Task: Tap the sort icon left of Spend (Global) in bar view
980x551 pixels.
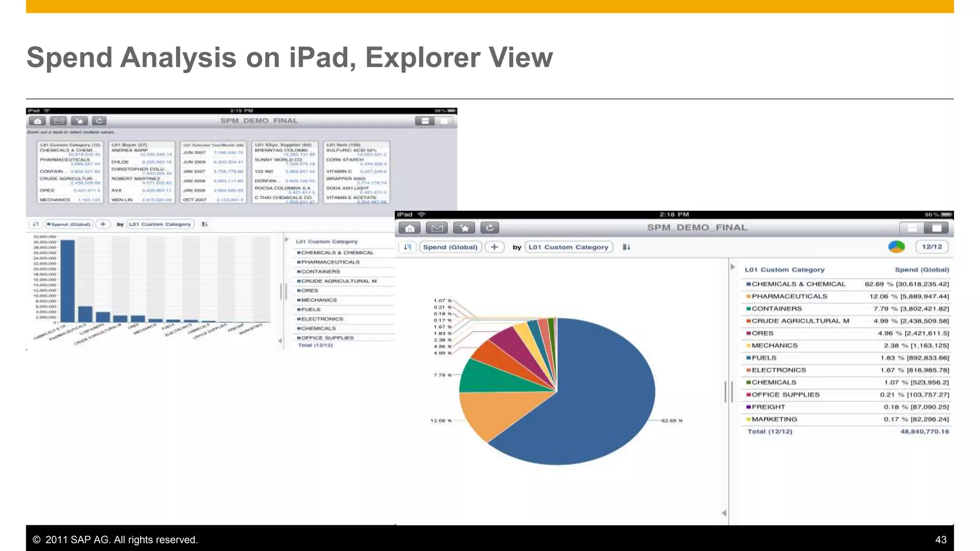Action: pyautogui.click(x=35, y=224)
